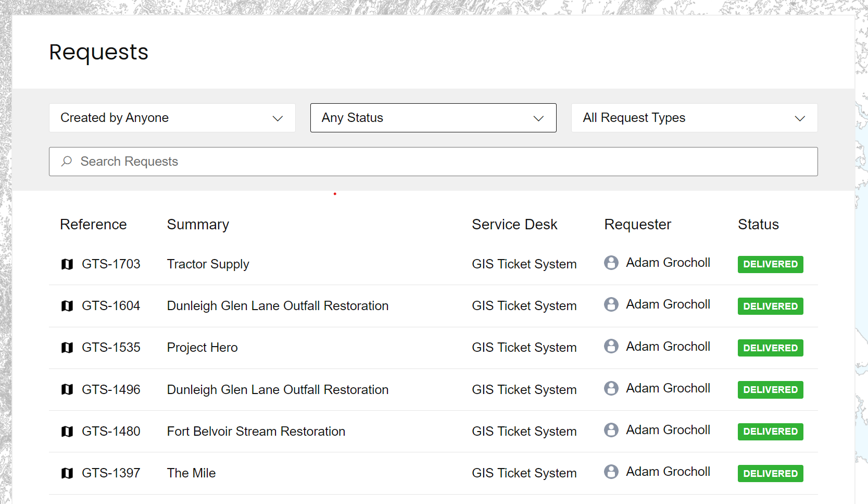Image resolution: width=868 pixels, height=504 pixels.
Task: Click the Delivered status badge for GTS-1397
Action: [770, 474]
